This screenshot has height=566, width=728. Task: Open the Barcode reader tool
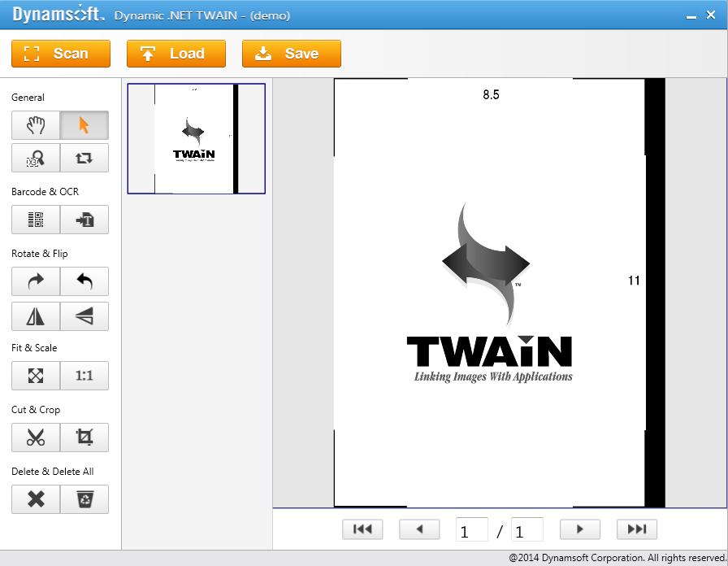click(36, 220)
